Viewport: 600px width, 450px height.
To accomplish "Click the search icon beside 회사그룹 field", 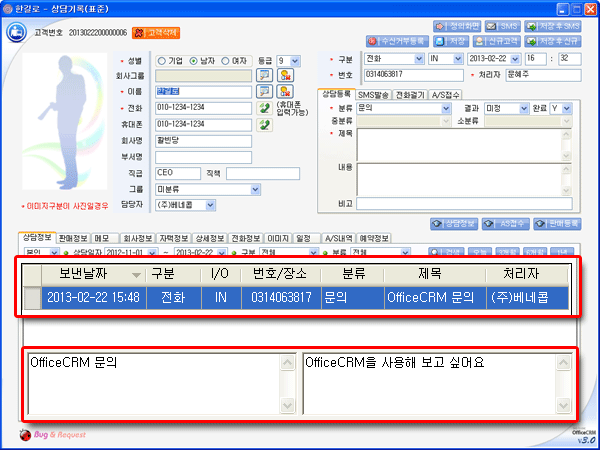I will point(265,75).
